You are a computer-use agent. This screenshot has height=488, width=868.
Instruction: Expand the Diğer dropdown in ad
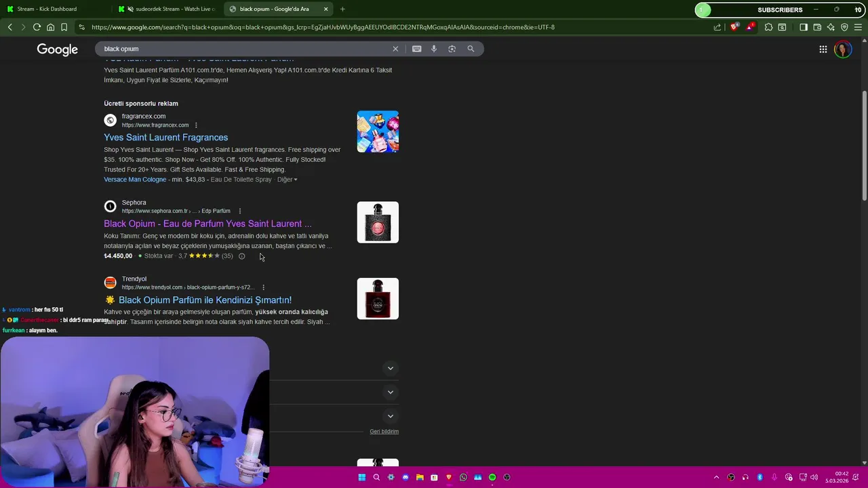pos(288,180)
